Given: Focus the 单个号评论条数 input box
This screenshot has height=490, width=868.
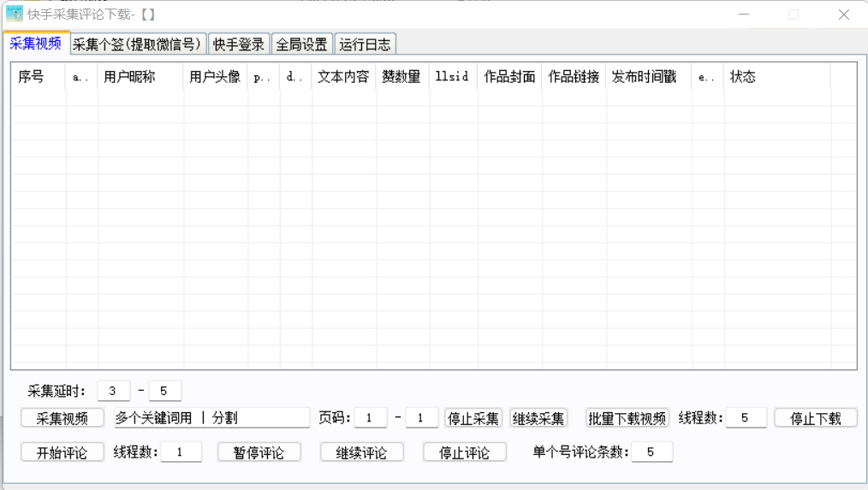Looking at the screenshot, I should click(651, 452).
